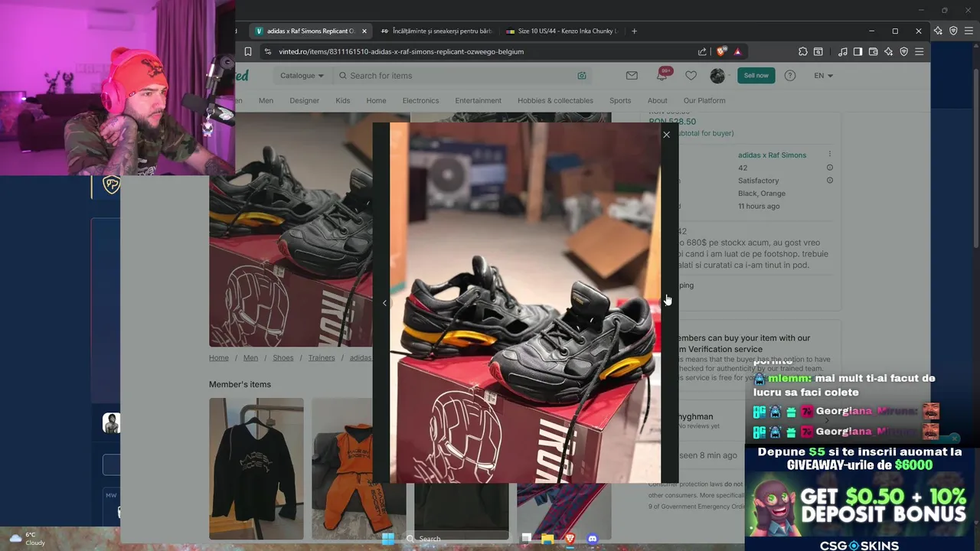Open the Task View taskbar icon
This screenshot has height=551, width=980.
(526, 539)
